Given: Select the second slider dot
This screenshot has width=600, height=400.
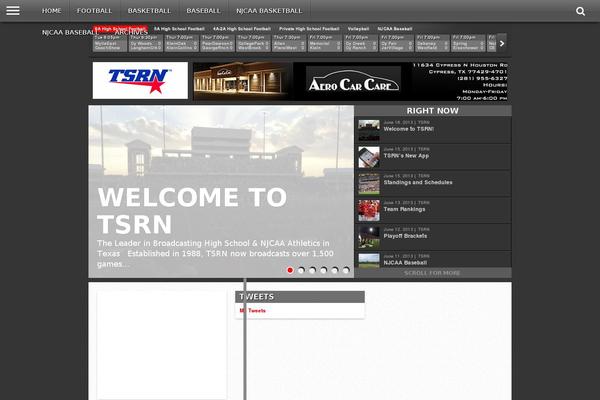Looking at the screenshot, I should (x=301, y=270).
